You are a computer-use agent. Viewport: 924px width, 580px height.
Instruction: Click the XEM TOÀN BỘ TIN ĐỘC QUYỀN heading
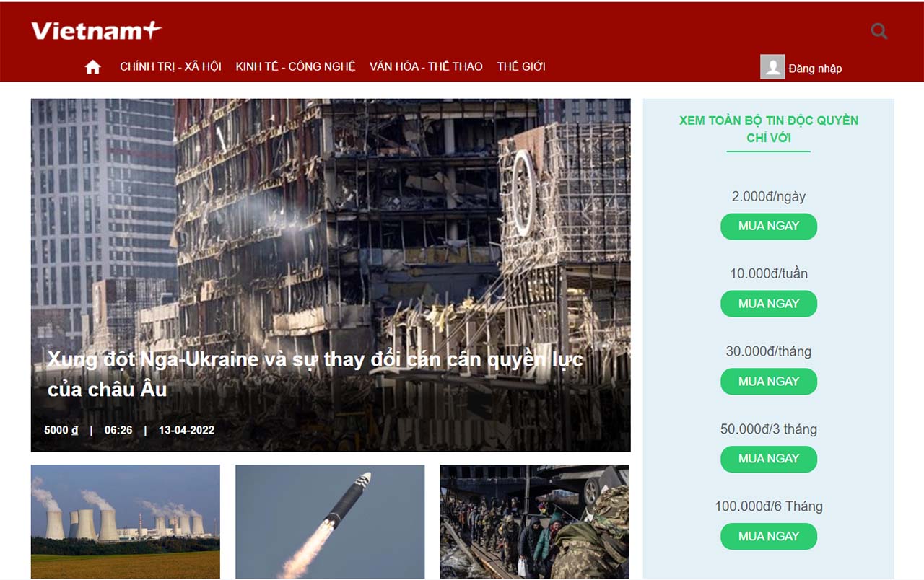tap(769, 129)
